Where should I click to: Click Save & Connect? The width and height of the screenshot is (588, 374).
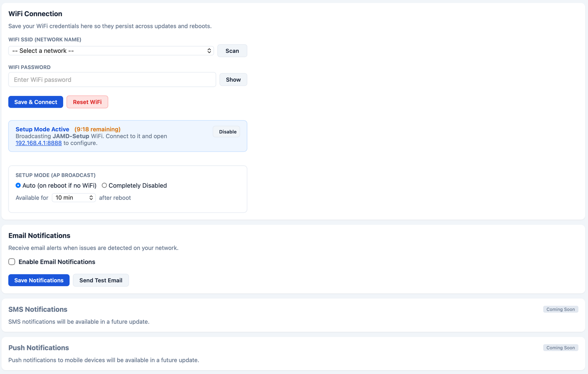(35, 102)
